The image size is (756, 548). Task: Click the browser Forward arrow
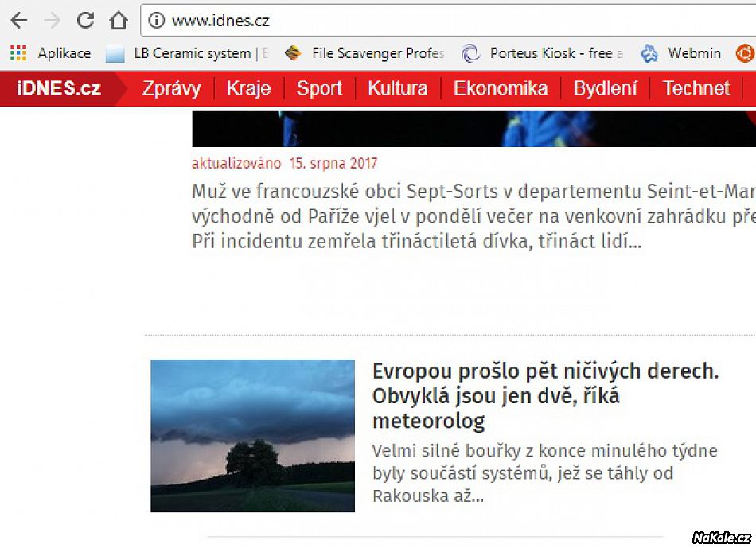[x=52, y=20]
